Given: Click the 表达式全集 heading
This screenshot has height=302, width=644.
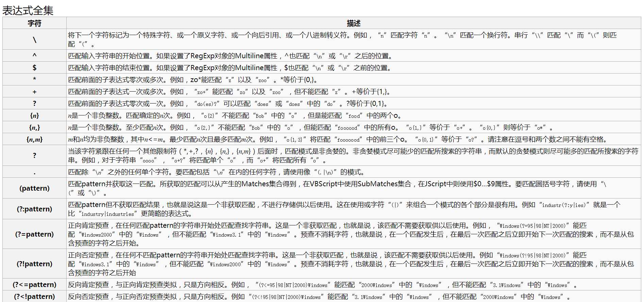Looking at the screenshot, I should (28, 11).
